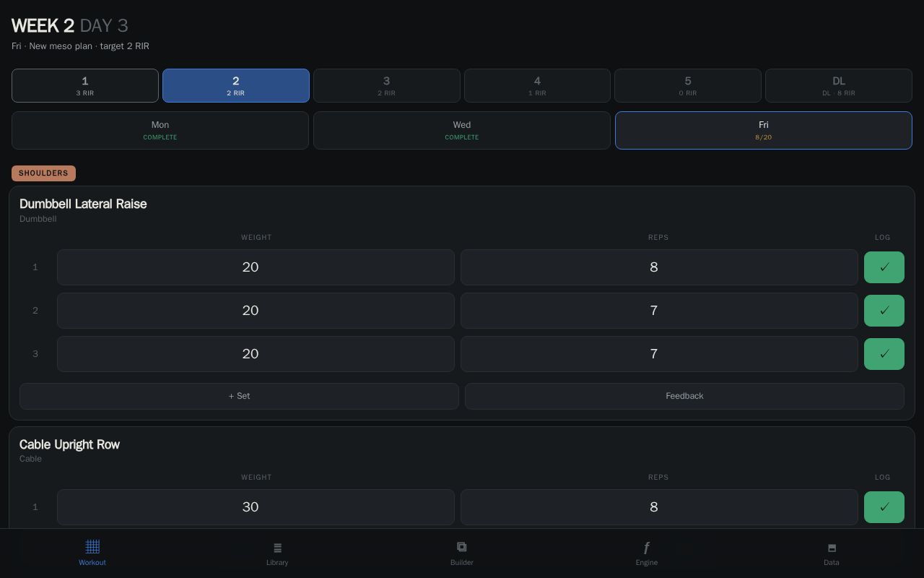
Task: Add a set to Dumbbell Lateral Raise
Action: pyautogui.click(x=239, y=396)
